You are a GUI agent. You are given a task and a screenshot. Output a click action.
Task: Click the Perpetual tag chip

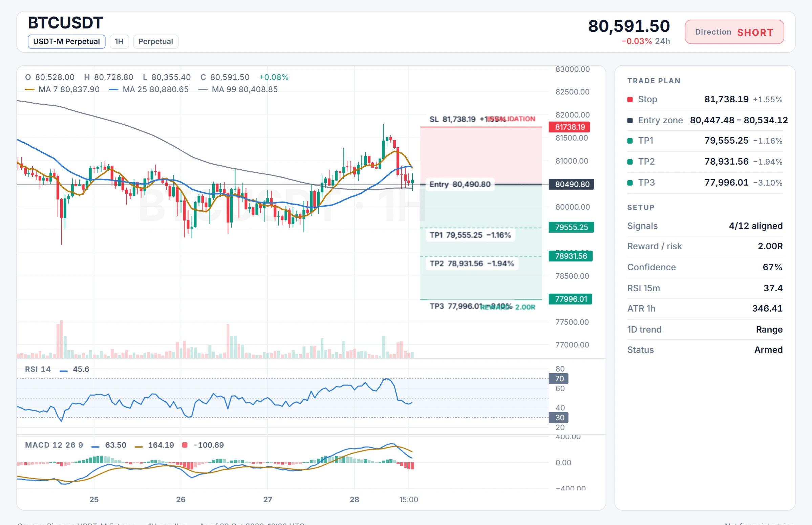[x=156, y=42]
